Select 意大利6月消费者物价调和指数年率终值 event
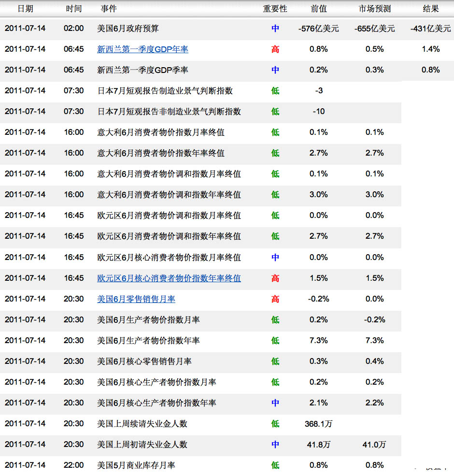 [169, 195]
